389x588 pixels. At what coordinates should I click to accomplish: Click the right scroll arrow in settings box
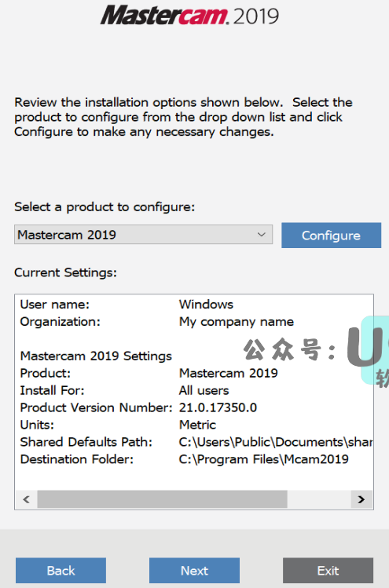(361, 499)
